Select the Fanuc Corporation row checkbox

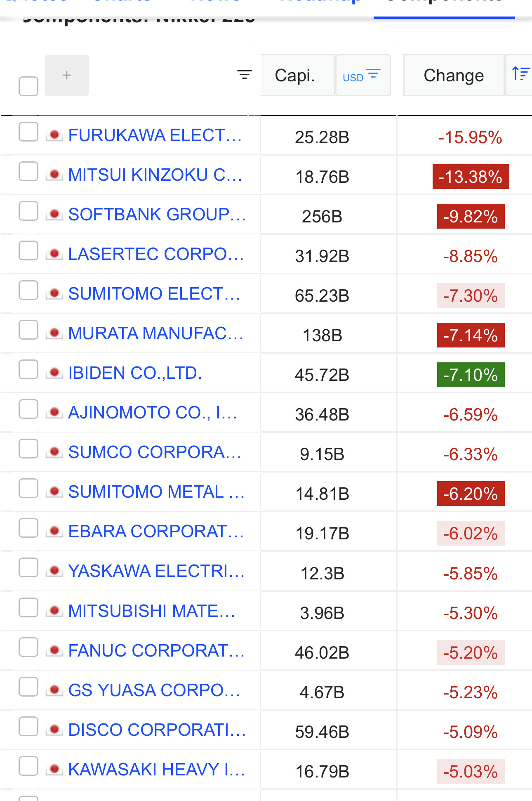tap(28, 647)
